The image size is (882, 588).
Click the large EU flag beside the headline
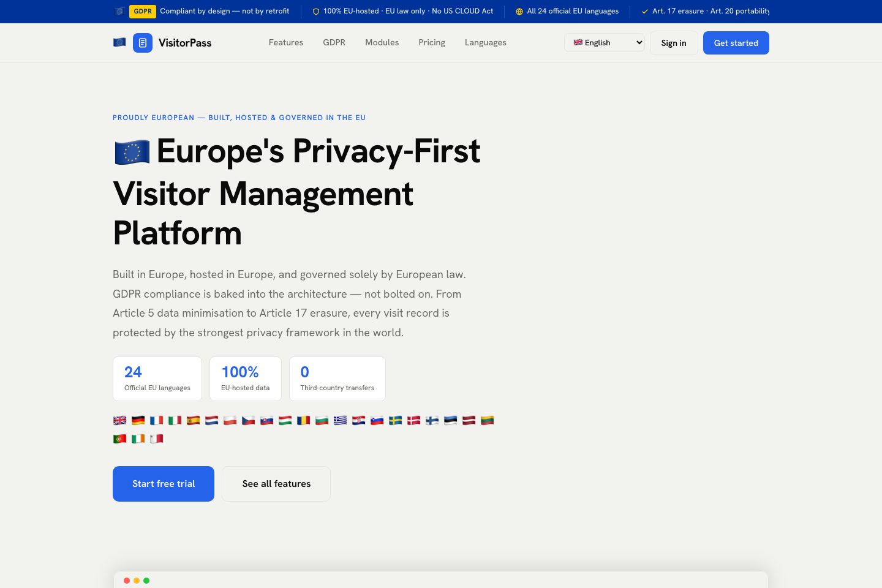pyautogui.click(x=132, y=152)
